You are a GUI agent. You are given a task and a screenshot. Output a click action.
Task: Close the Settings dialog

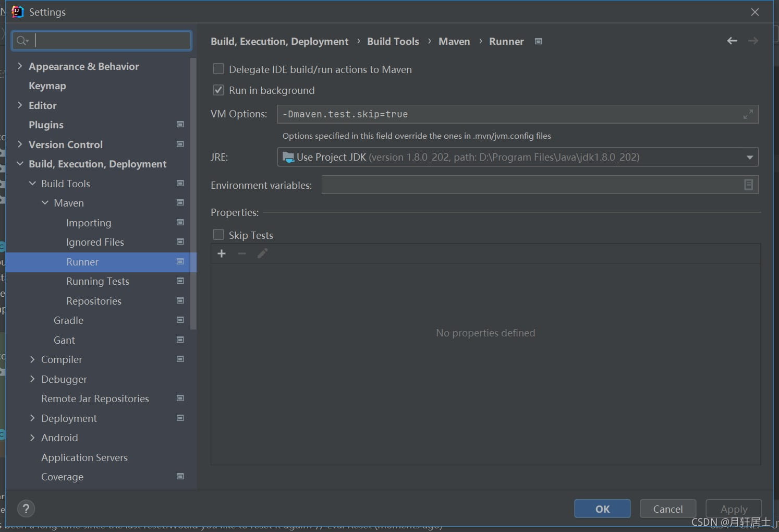(x=755, y=11)
